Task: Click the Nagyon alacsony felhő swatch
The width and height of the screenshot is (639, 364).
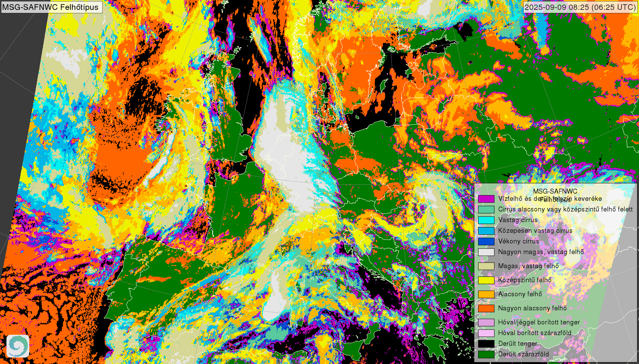Action: tap(486, 308)
